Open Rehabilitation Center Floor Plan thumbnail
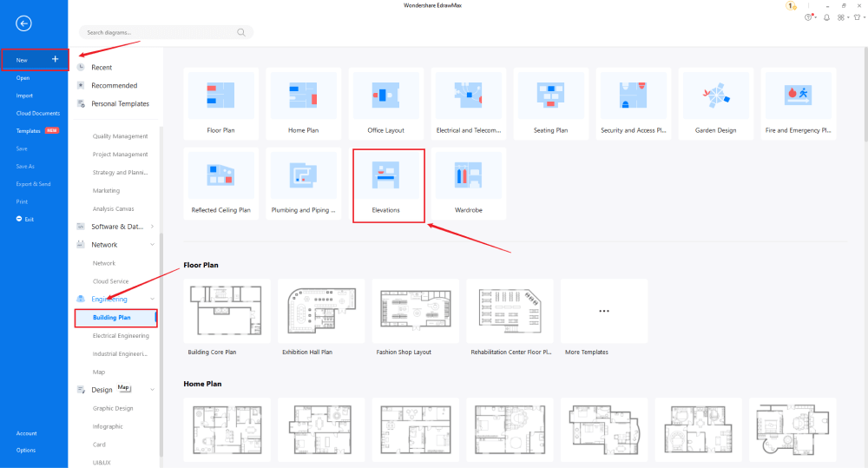 coord(510,311)
